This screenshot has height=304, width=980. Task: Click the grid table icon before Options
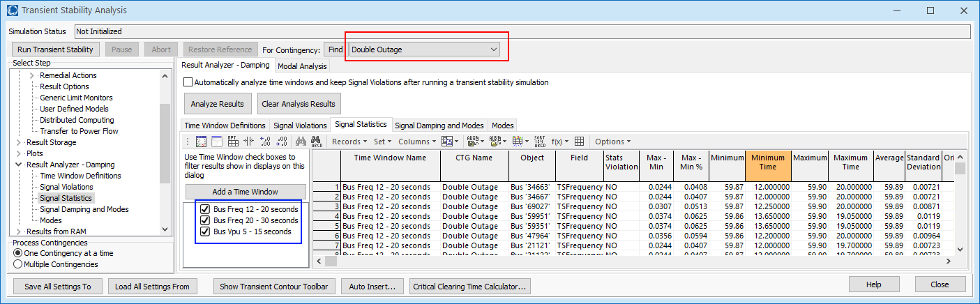pyautogui.click(x=580, y=142)
